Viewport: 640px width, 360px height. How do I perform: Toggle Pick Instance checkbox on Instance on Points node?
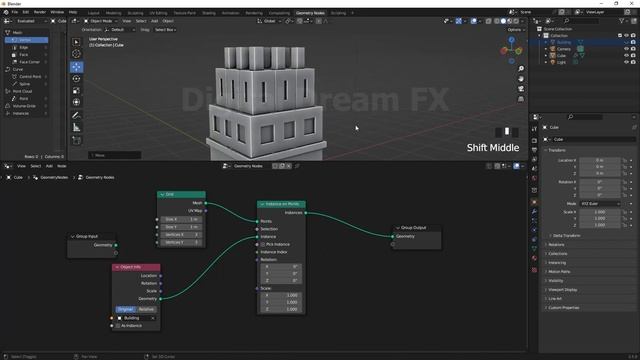(262, 244)
